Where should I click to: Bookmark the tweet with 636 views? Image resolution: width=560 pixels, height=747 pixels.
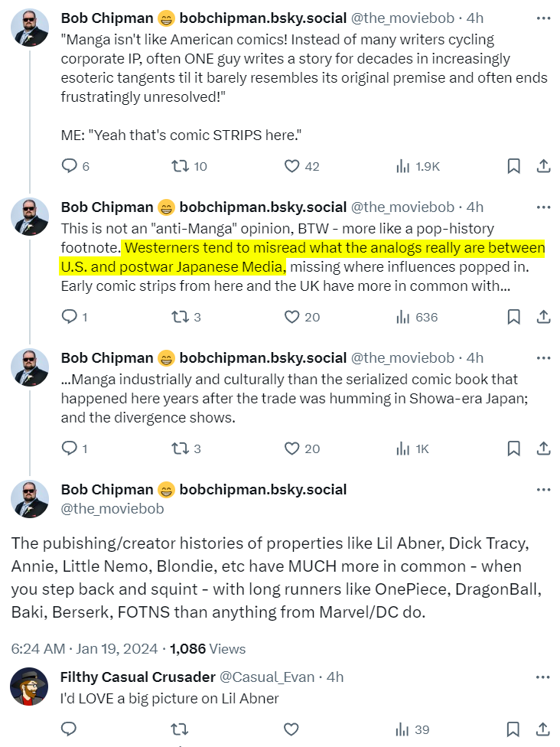pyautogui.click(x=514, y=317)
